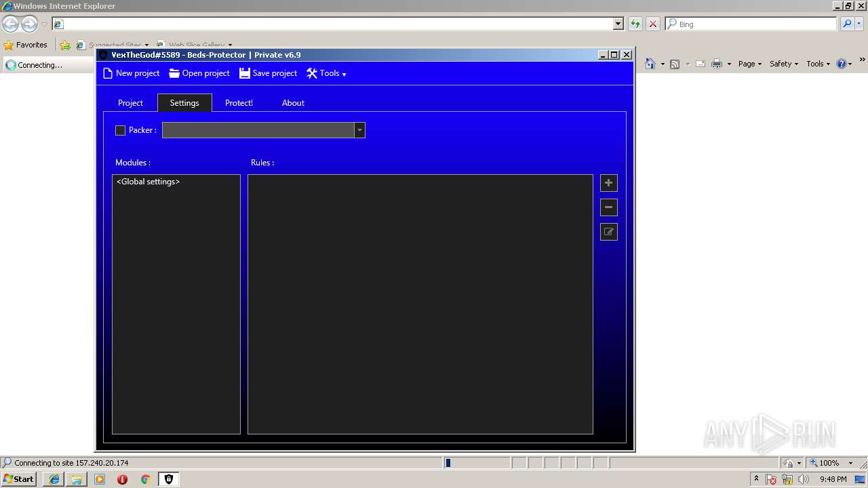Viewport: 868px width, 488px height.
Task: Open the Favorites star button
Action: [x=26, y=45]
